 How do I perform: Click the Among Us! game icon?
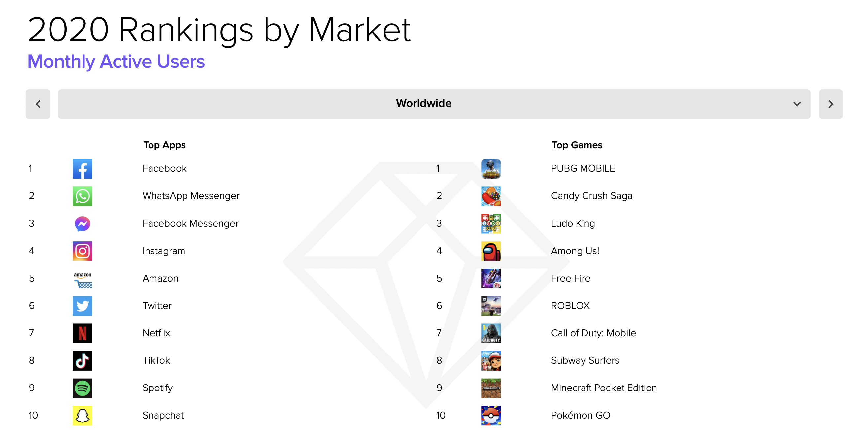(x=491, y=251)
